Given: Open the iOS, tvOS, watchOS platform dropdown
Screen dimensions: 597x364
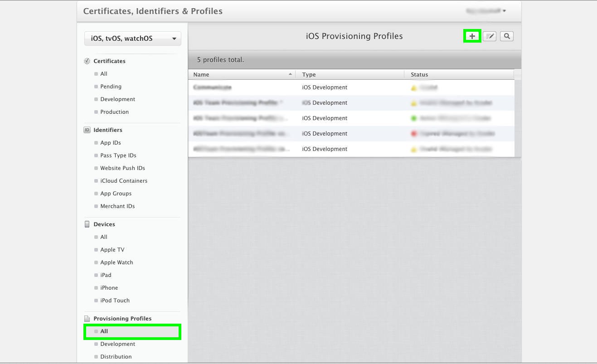Looking at the screenshot, I should pos(133,39).
